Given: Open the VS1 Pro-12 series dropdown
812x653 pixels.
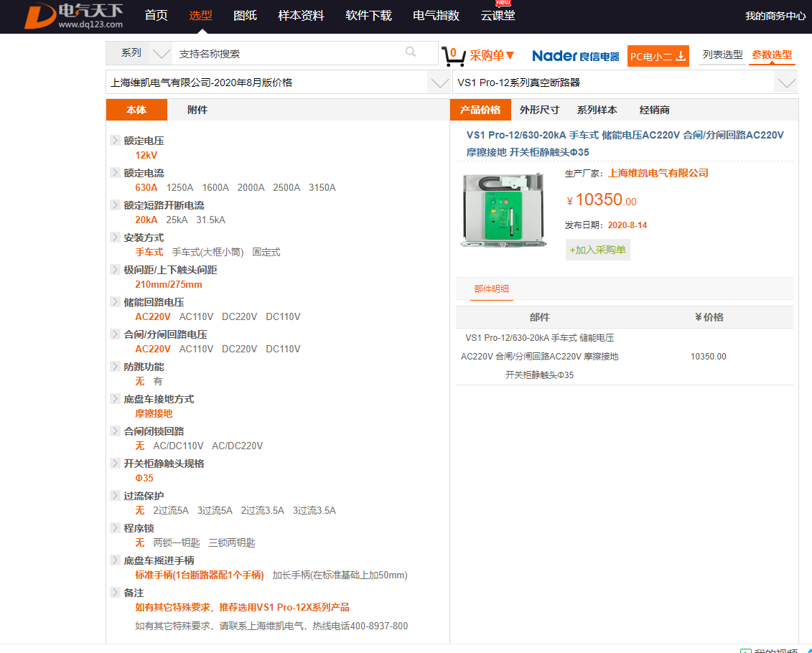Looking at the screenshot, I should pyautogui.click(x=786, y=83).
